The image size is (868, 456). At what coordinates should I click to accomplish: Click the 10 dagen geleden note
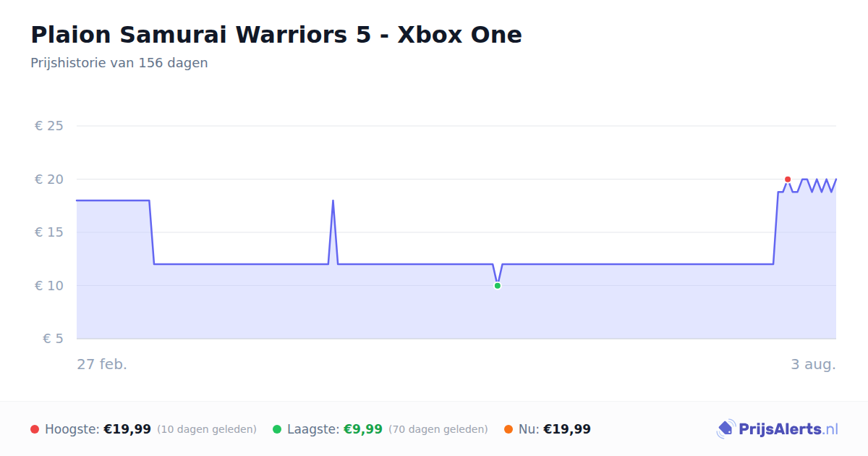point(207,429)
